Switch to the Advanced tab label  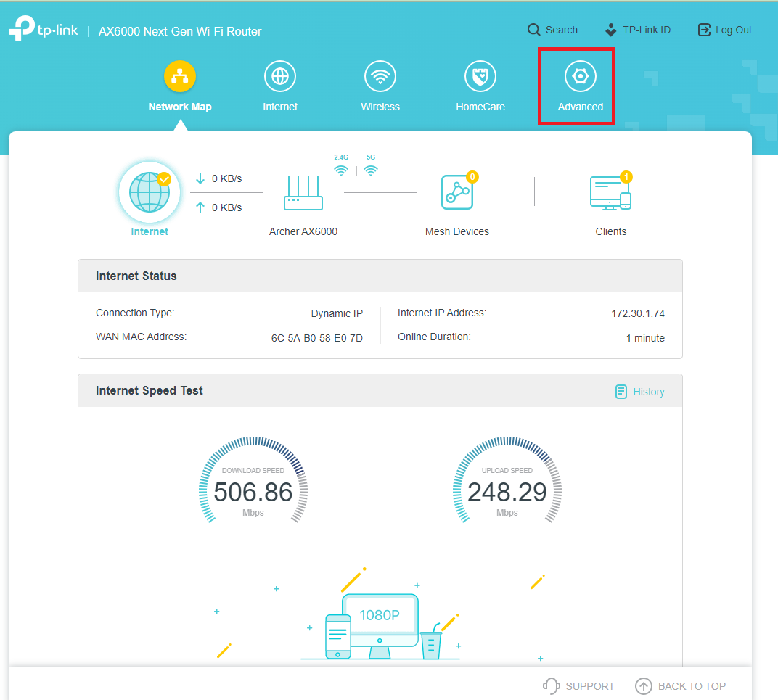click(580, 107)
